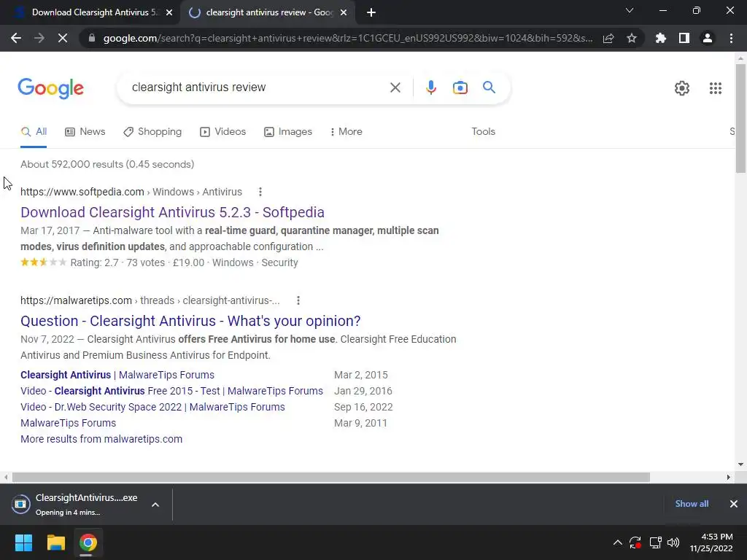Open options menu for malwaretips result
Image resolution: width=747 pixels, height=560 pixels.
298,300
